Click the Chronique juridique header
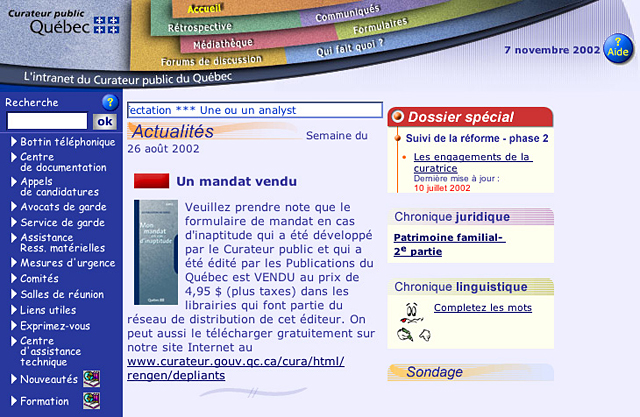Screen dimensions: 640x417 coord(470,217)
